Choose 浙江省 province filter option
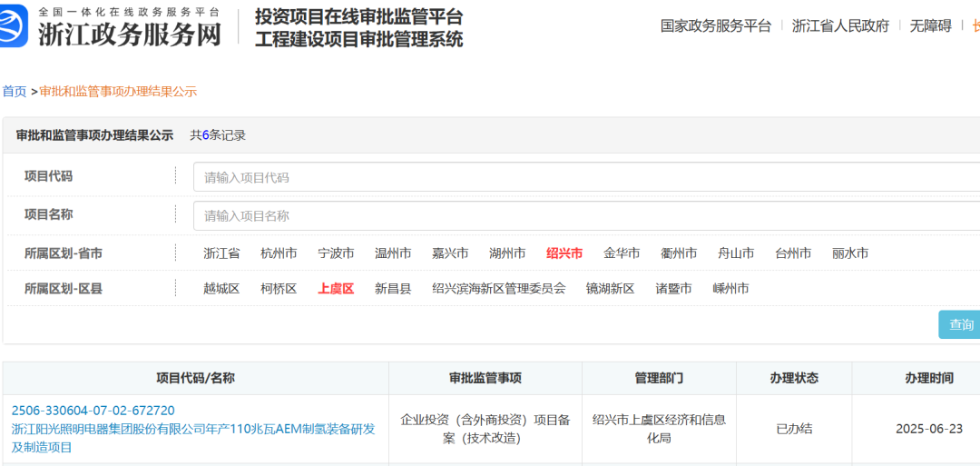Viewport: 980px width, 466px height. (x=221, y=253)
